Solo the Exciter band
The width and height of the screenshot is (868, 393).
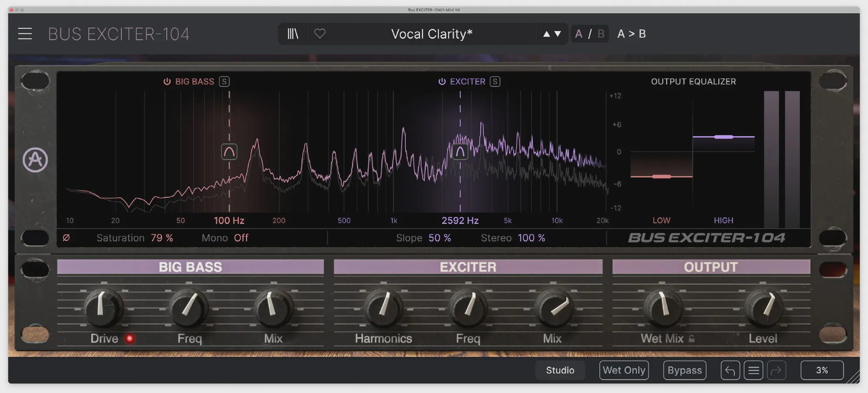coord(495,82)
